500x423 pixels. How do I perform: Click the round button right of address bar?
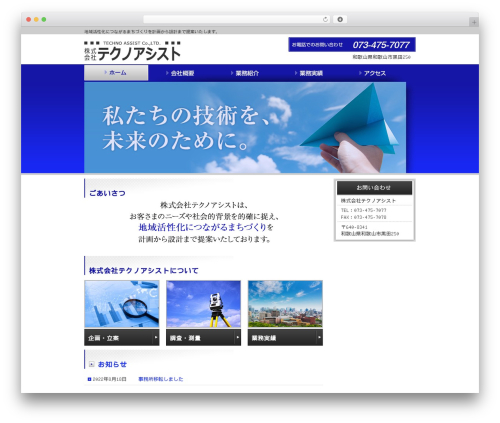point(340,19)
